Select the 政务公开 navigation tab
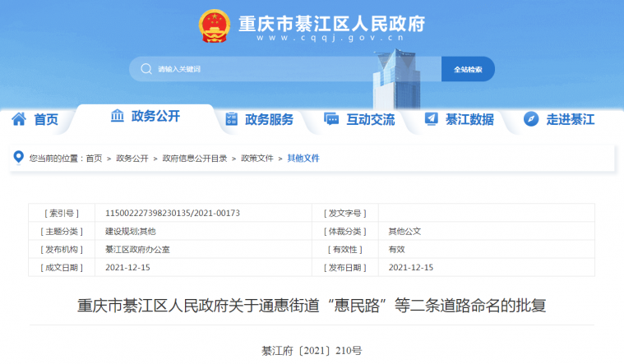624x364 pixels. pos(155,116)
